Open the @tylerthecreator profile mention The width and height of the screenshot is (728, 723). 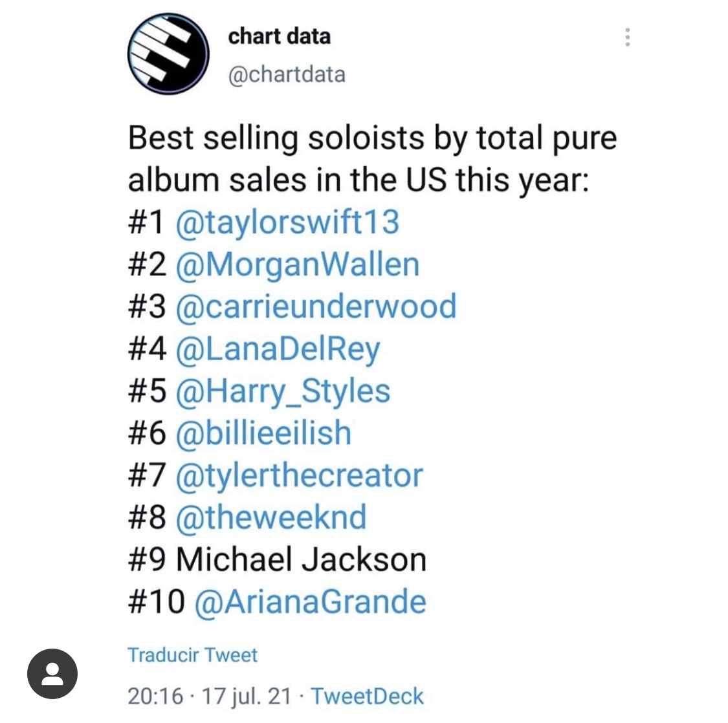point(299,475)
